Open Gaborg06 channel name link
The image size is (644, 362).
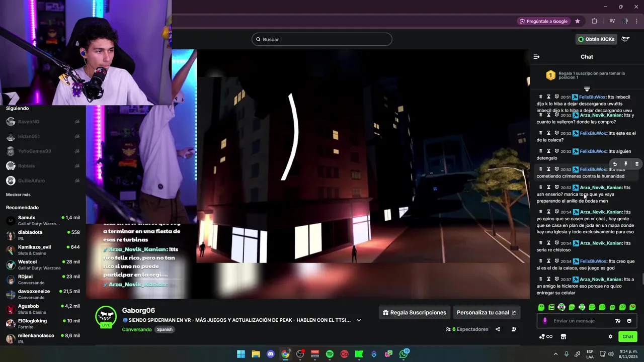pyautogui.click(x=138, y=310)
